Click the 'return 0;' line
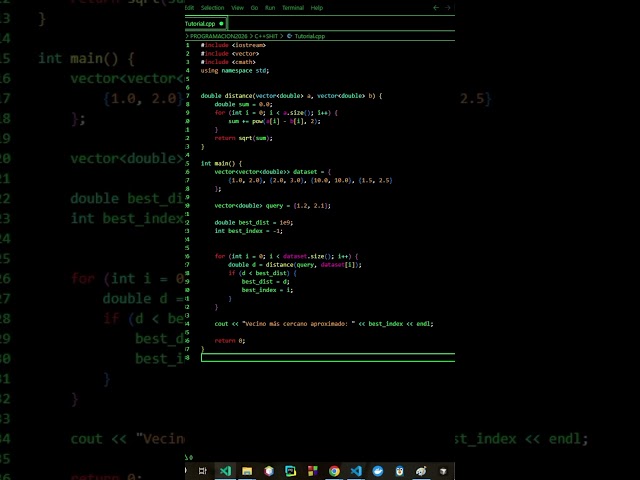Viewport: 640px width, 480px height. pyautogui.click(x=230, y=341)
